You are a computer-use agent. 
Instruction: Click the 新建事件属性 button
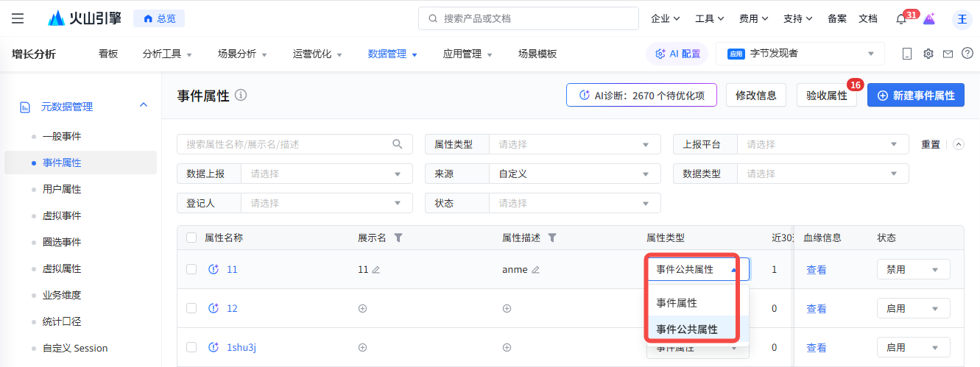tap(916, 96)
